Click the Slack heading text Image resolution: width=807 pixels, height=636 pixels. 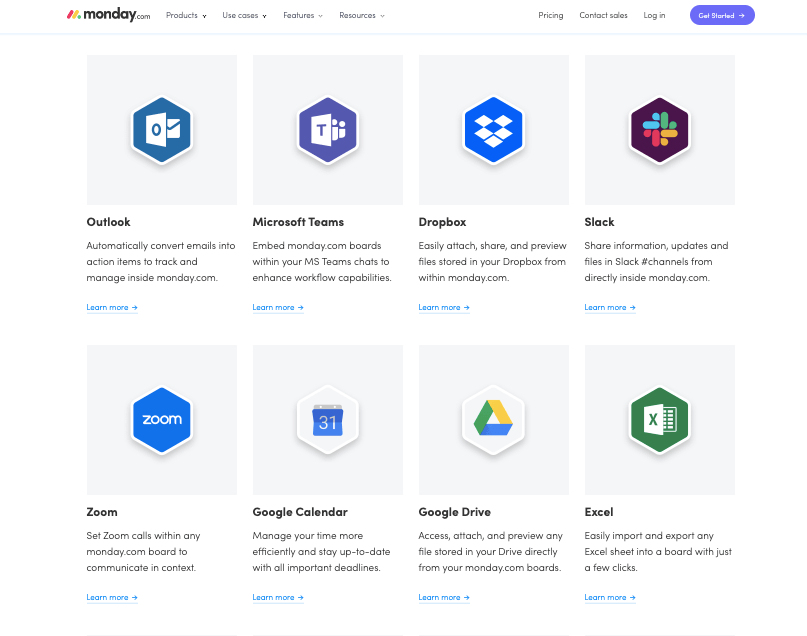(x=599, y=222)
